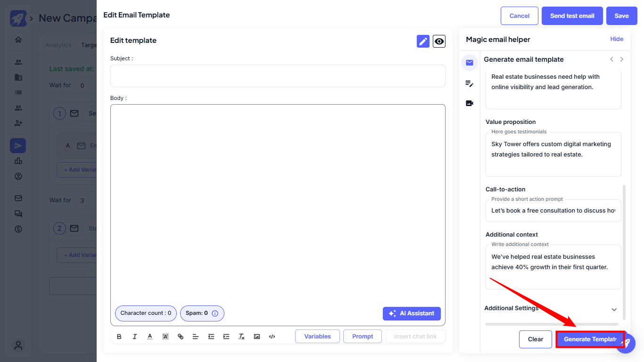Go to next helper page with right chevron
Screen dimensions: 644x362
tap(622, 59)
